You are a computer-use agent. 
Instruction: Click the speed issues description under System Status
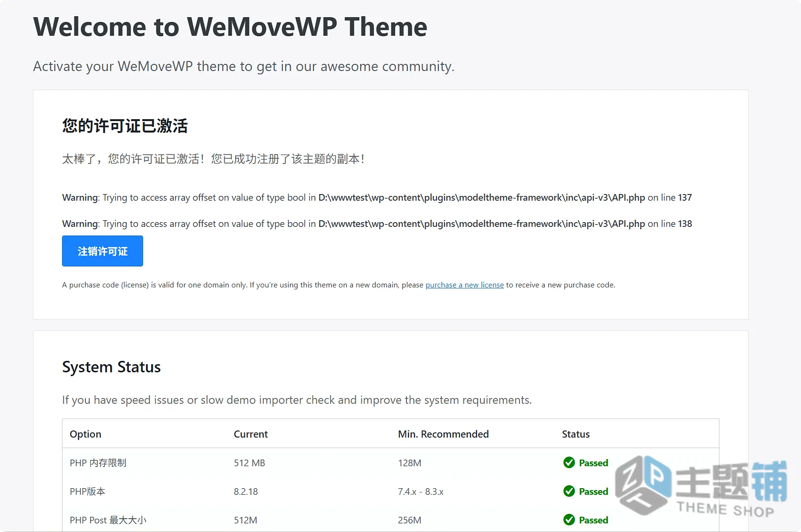pyautogui.click(x=297, y=400)
